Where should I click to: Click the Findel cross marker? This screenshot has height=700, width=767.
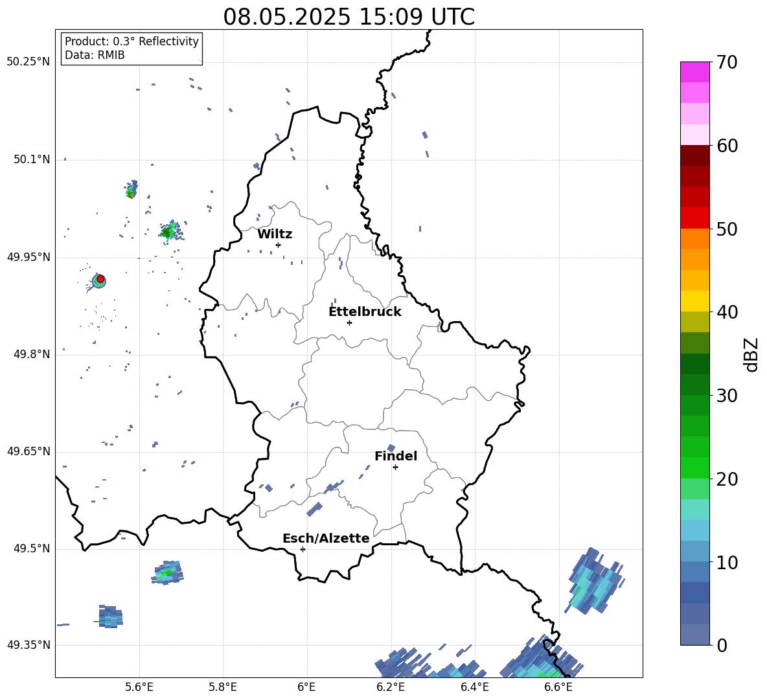click(395, 468)
